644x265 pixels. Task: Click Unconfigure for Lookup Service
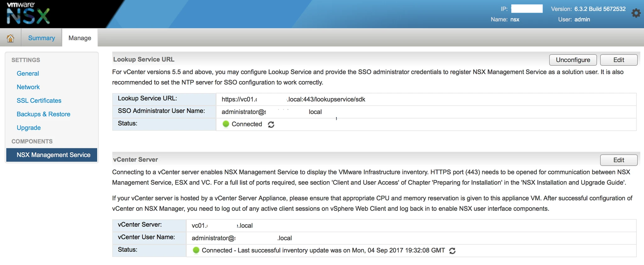click(x=573, y=60)
